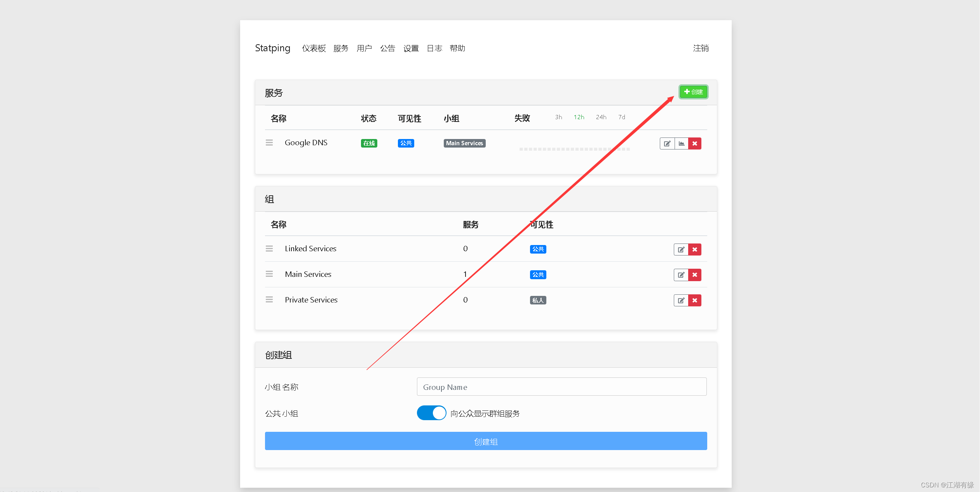Open the 用户 users page
Image resolution: width=980 pixels, height=492 pixels.
click(364, 48)
